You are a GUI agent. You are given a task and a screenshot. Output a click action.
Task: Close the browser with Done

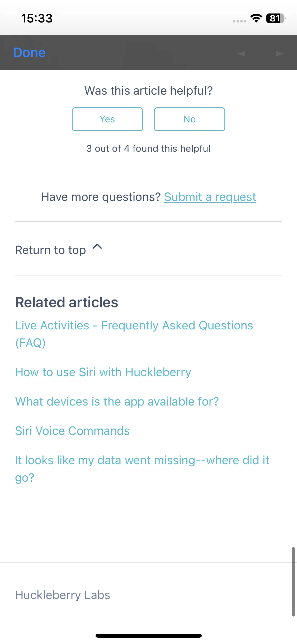point(29,52)
